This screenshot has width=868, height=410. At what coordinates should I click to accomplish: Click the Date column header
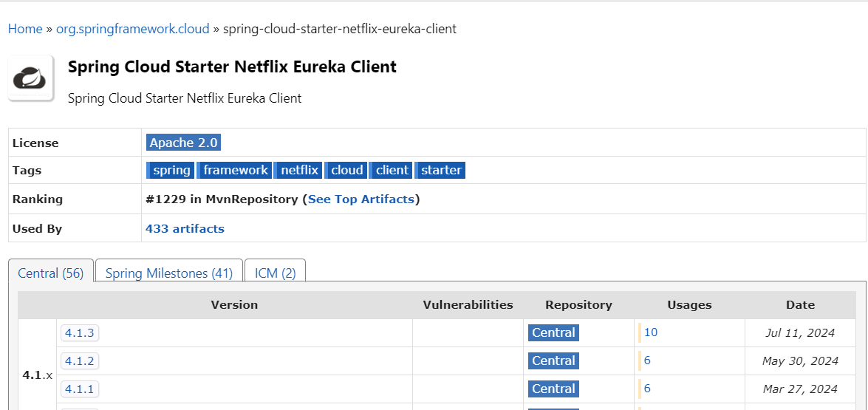(x=801, y=305)
